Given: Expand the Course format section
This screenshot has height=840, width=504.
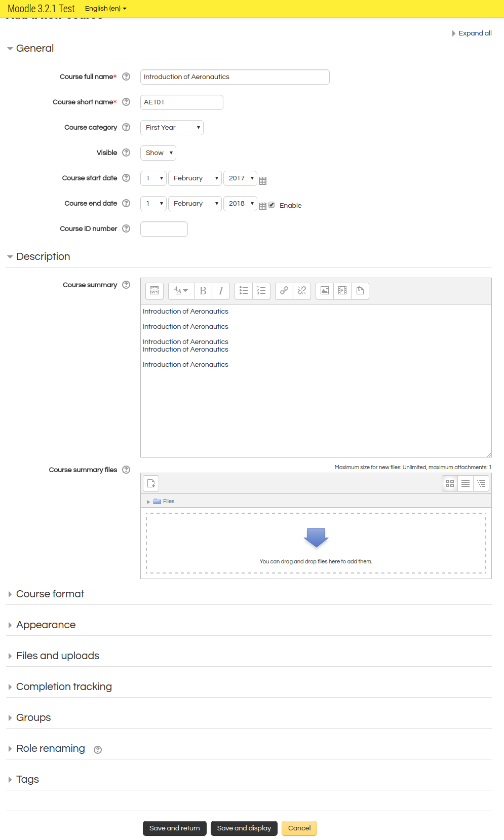Looking at the screenshot, I should pyautogui.click(x=50, y=594).
